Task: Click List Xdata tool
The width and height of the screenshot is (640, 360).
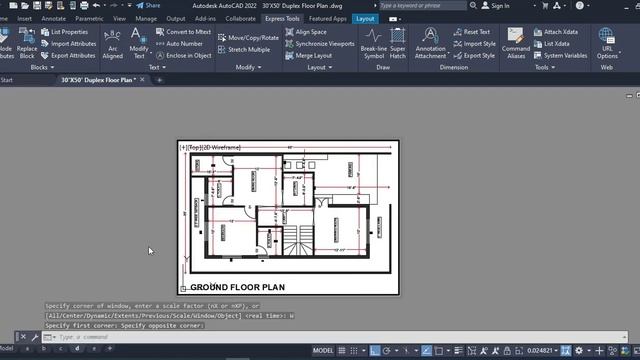Action: click(x=551, y=44)
